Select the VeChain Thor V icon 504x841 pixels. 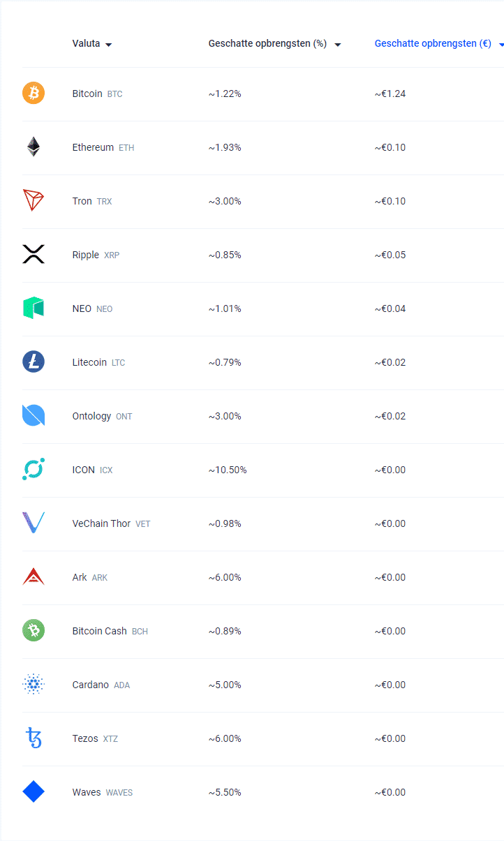34,523
